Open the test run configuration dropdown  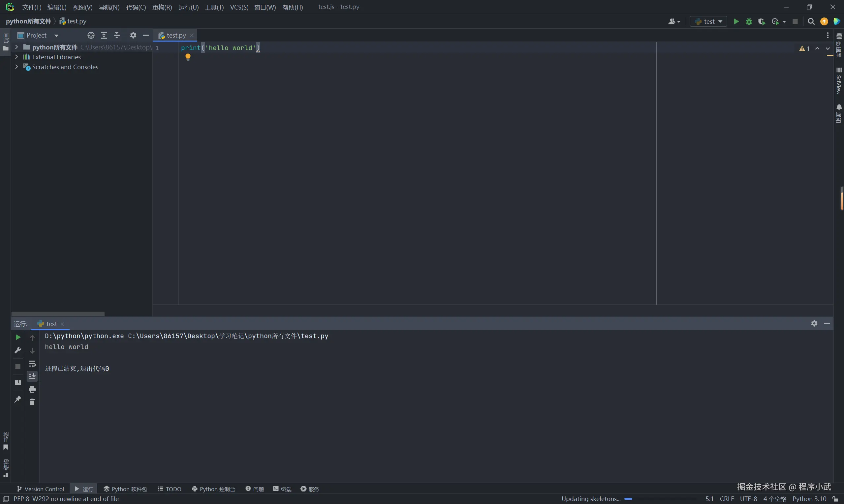coord(708,21)
